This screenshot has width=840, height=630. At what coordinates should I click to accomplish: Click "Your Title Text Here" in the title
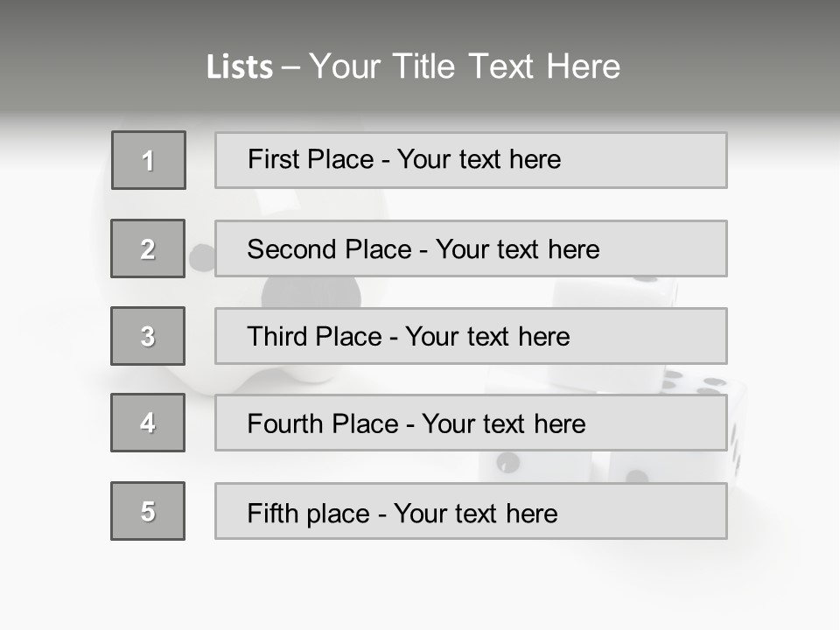465,66
